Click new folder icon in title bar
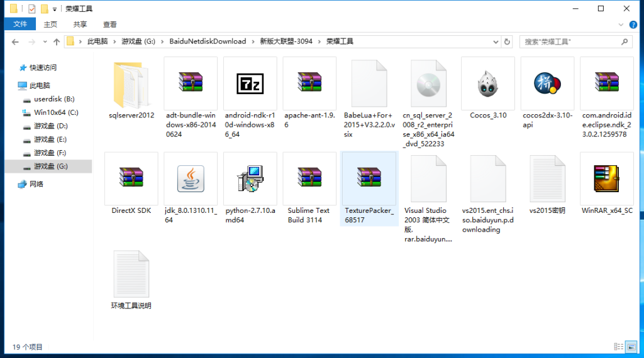 click(x=45, y=9)
